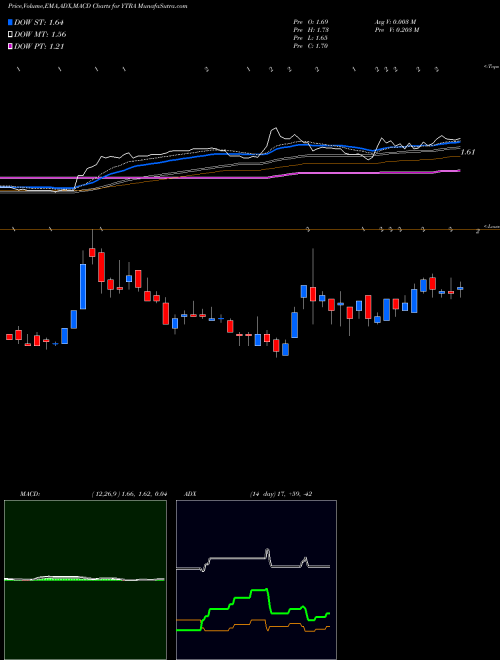Click the 'ADX' panel label
The height and width of the screenshot is (660, 500).
[190, 494]
